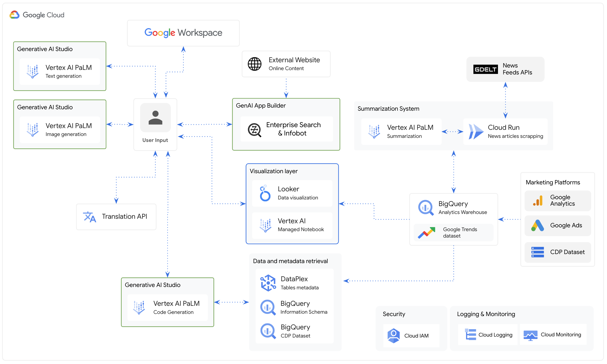
Task: Click the 'Cloud Monitoring' text
Action: 561,335
